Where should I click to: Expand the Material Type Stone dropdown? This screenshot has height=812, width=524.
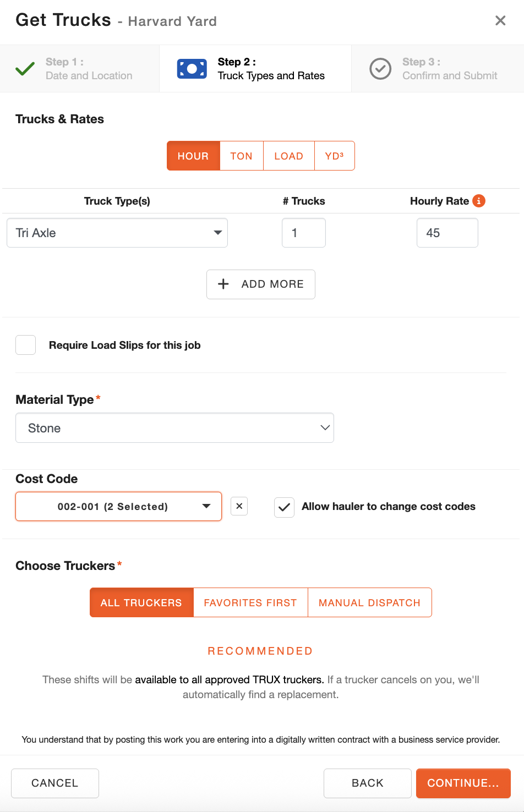(174, 428)
